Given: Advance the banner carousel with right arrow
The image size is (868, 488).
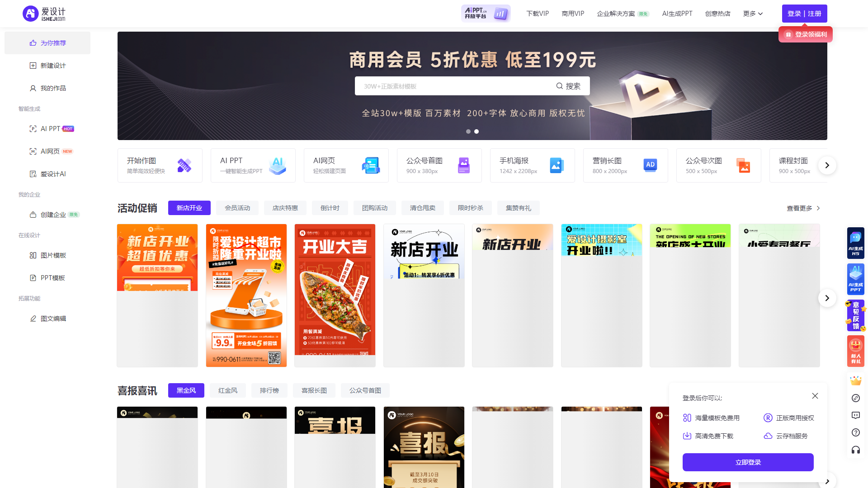Looking at the screenshot, I should pyautogui.click(x=827, y=165).
